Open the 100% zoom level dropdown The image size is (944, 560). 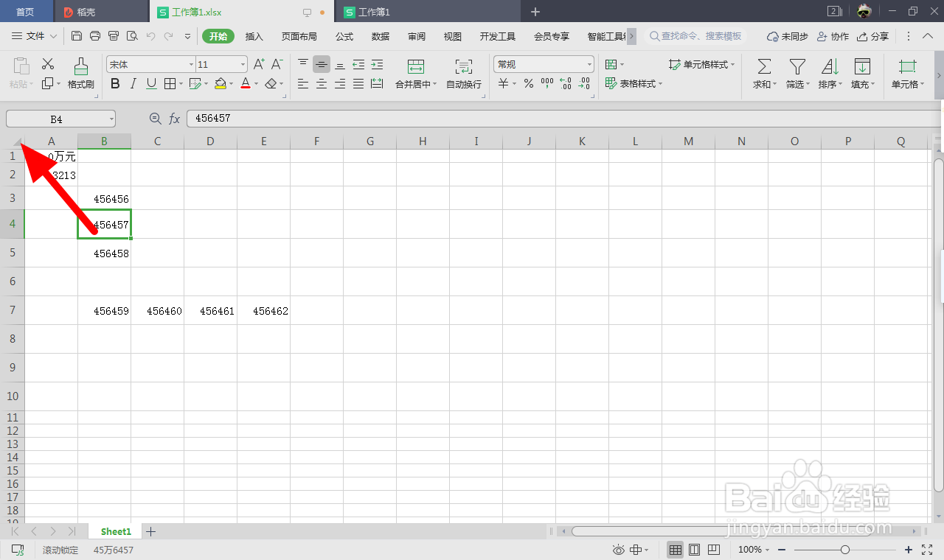(x=753, y=550)
